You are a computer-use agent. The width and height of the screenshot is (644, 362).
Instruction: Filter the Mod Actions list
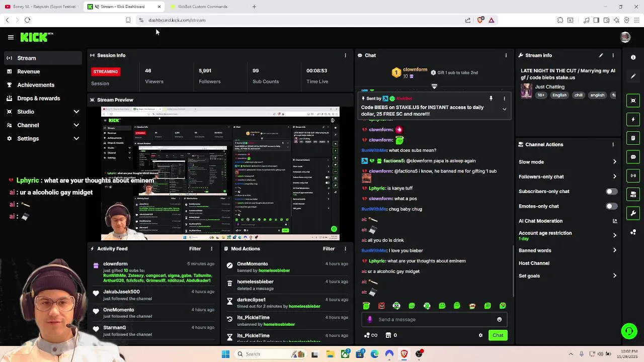[329, 248]
